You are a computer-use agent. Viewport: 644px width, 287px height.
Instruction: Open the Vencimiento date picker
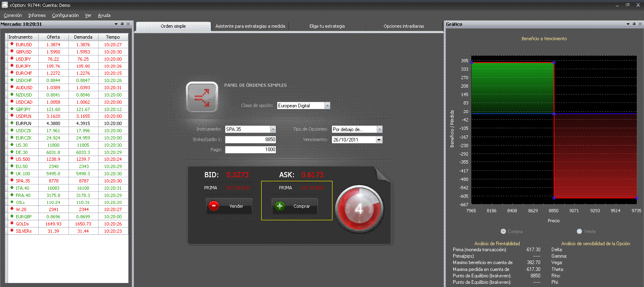point(379,140)
